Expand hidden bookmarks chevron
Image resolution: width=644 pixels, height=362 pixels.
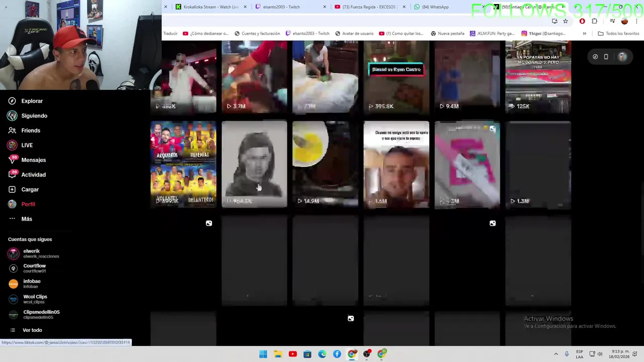tap(584, 34)
